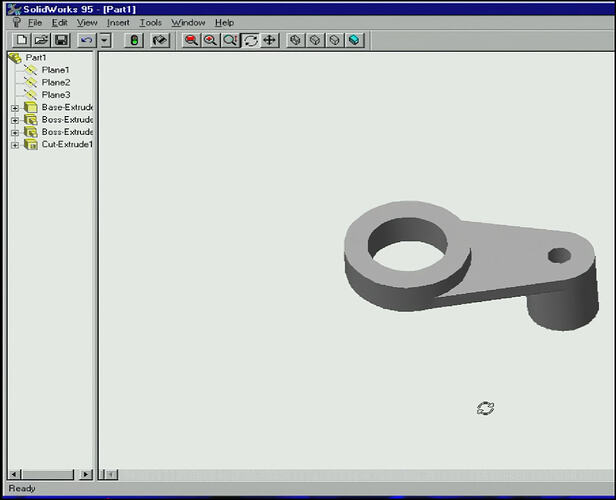Click the Plane2 plane icon

(x=31, y=82)
